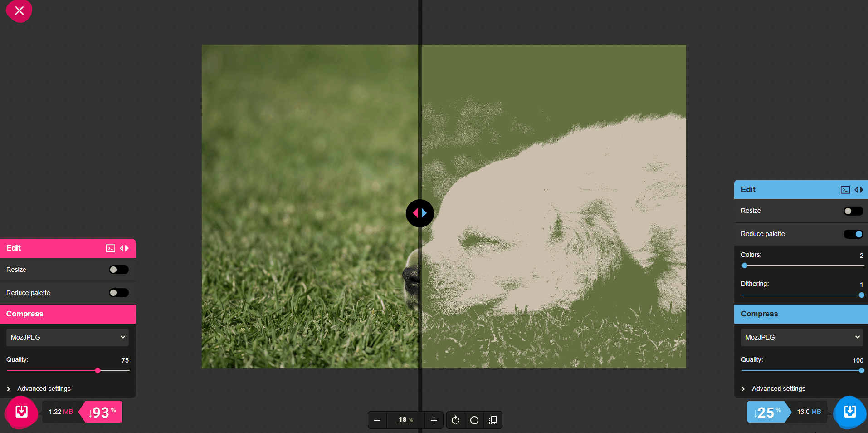Click the right panel CLI command icon
Viewport: 868px width, 433px height.
(845, 190)
